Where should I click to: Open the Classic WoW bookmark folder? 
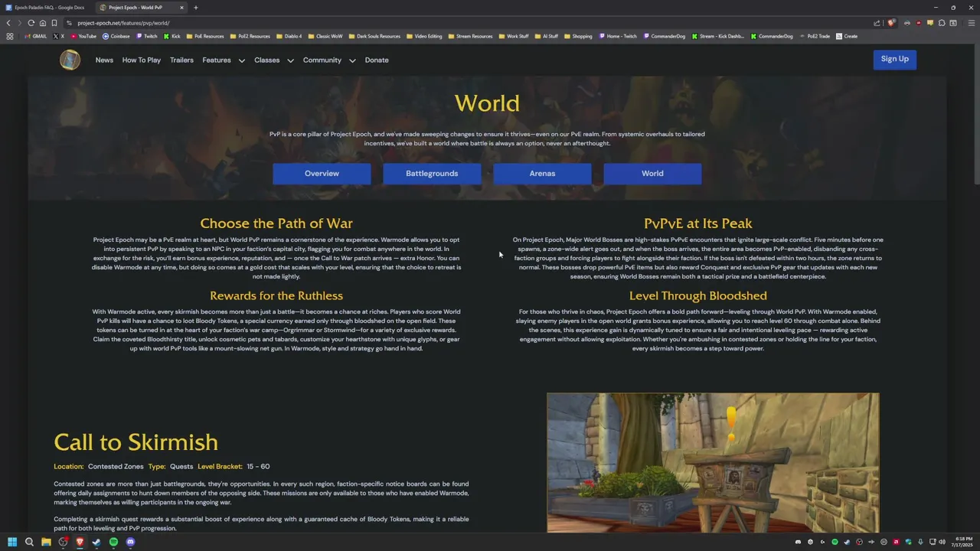(325, 36)
